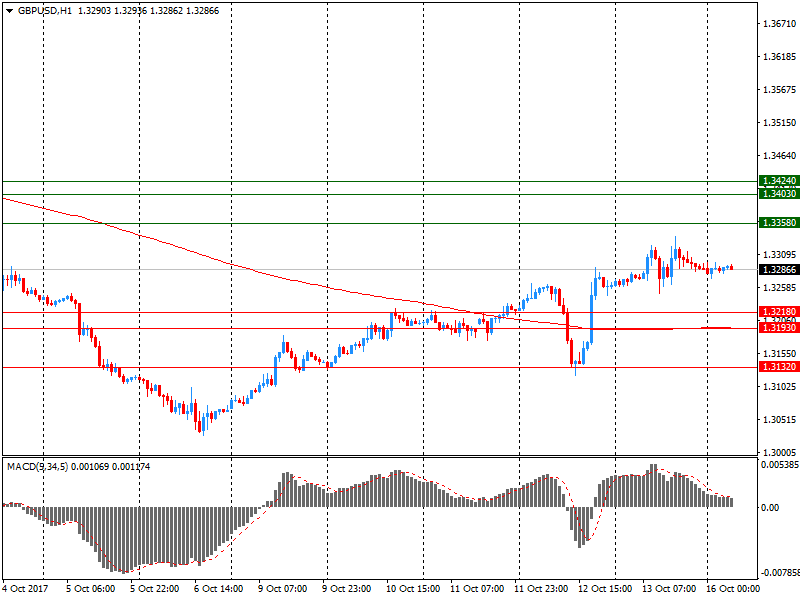Select the GBPUSD,H1 symbol title

(45, 11)
